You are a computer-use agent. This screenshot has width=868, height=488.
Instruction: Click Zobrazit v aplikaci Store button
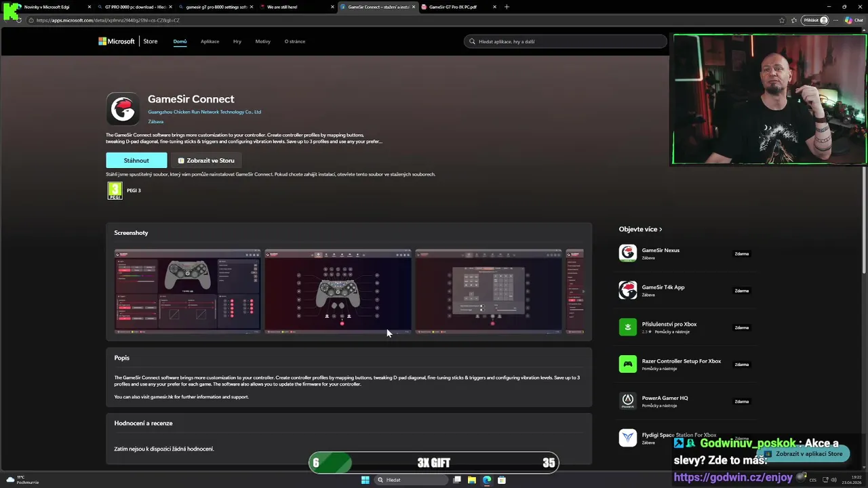point(804,454)
